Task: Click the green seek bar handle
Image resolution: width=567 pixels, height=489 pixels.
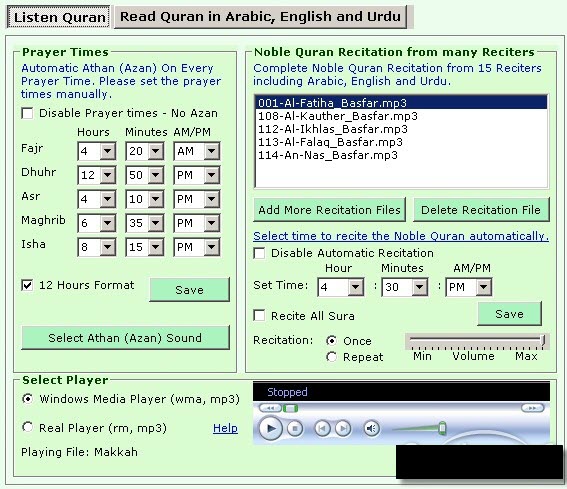Action: tap(290, 409)
